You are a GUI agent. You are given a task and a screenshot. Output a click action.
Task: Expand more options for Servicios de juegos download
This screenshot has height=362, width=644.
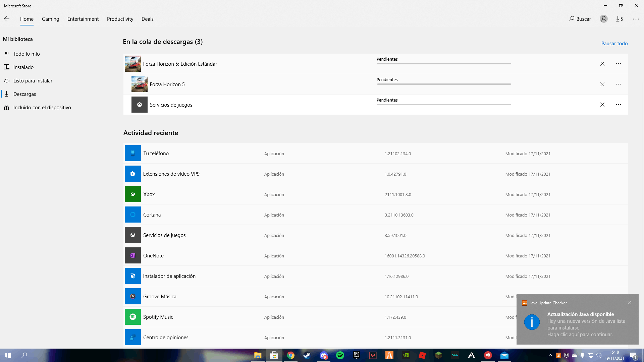619,105
